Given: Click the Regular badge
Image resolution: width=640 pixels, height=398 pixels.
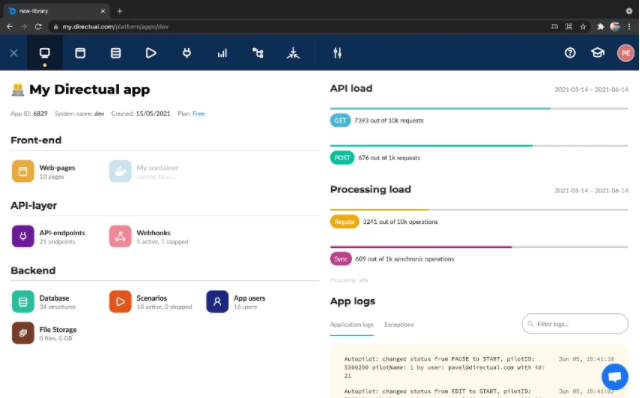Looking at the screenshot, I should pyautogui.click(x=344, y=222).
